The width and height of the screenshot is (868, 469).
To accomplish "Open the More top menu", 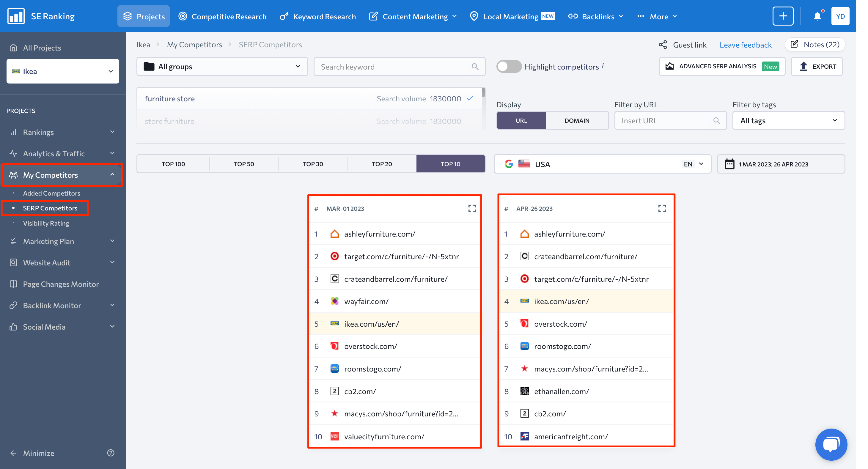I will click(657, 16).
